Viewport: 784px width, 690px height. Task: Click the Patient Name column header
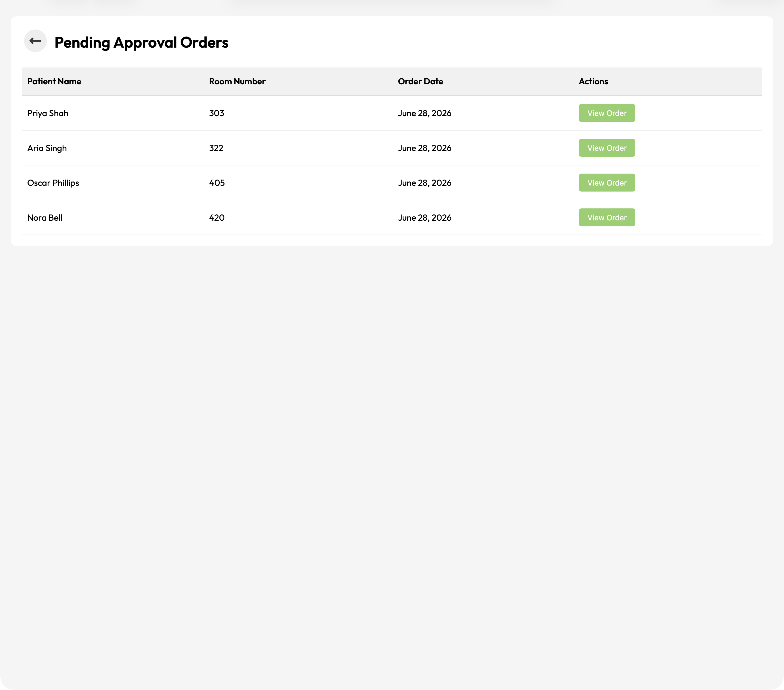point(54,81)
